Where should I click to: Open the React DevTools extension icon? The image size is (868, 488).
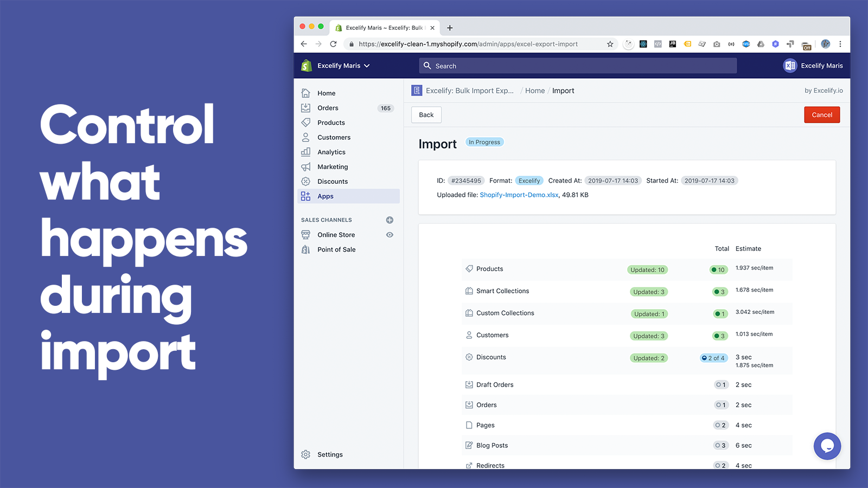[x=643, y=44]
